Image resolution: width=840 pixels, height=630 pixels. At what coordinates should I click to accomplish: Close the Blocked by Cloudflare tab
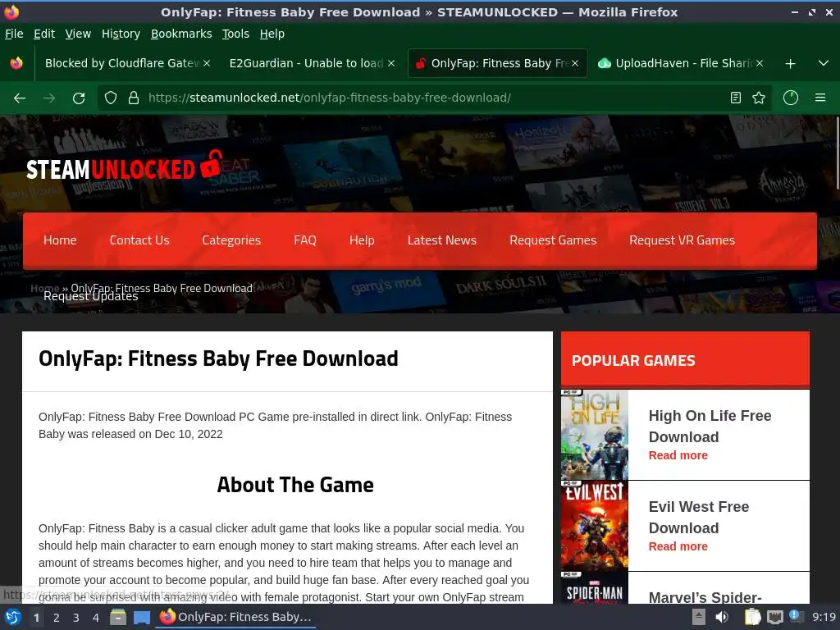pos(207,63)
